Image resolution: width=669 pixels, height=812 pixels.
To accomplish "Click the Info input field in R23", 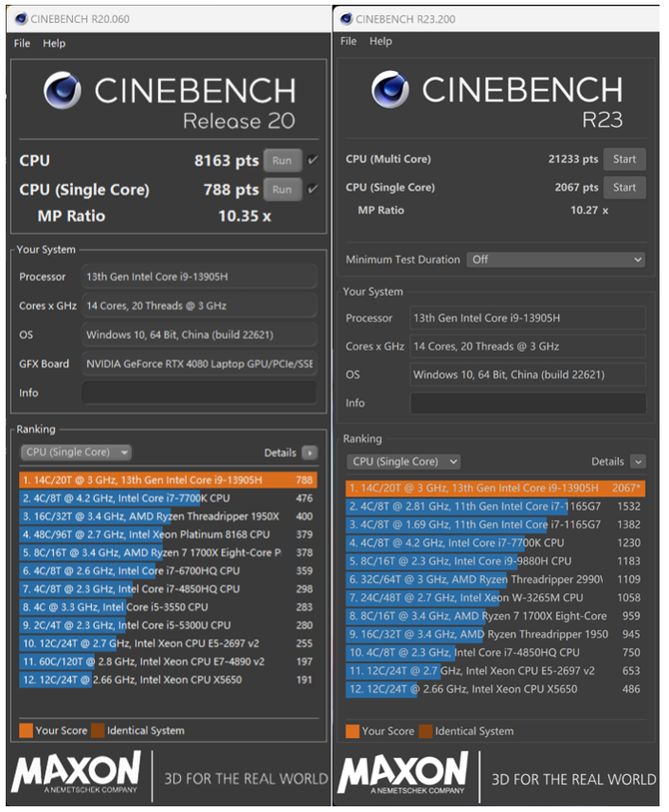I will point(528,403).
